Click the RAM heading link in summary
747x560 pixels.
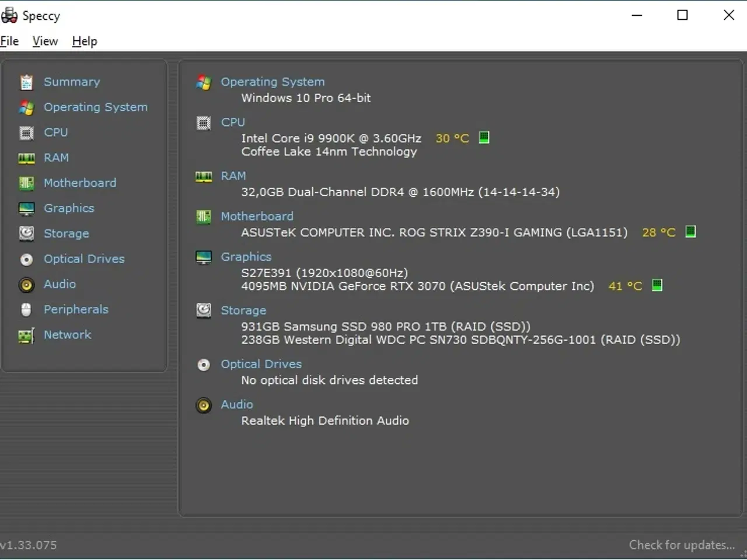(233, 176)
